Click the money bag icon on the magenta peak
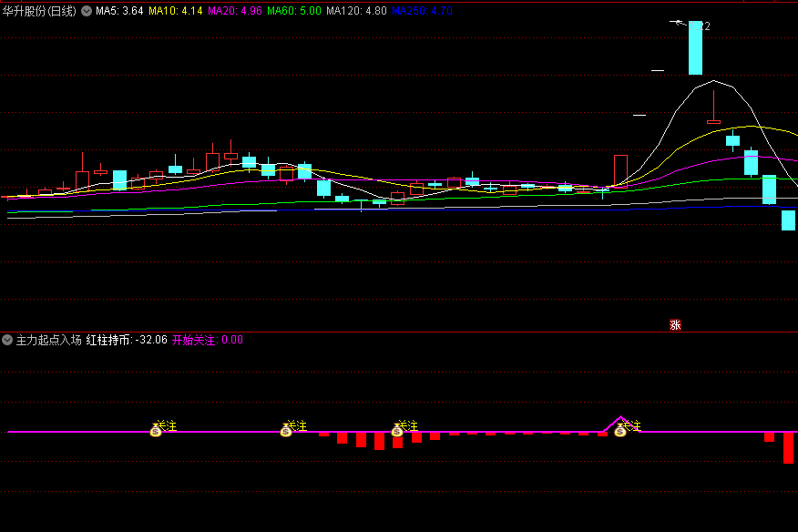 pyautogui.click(x=619, y=430)
